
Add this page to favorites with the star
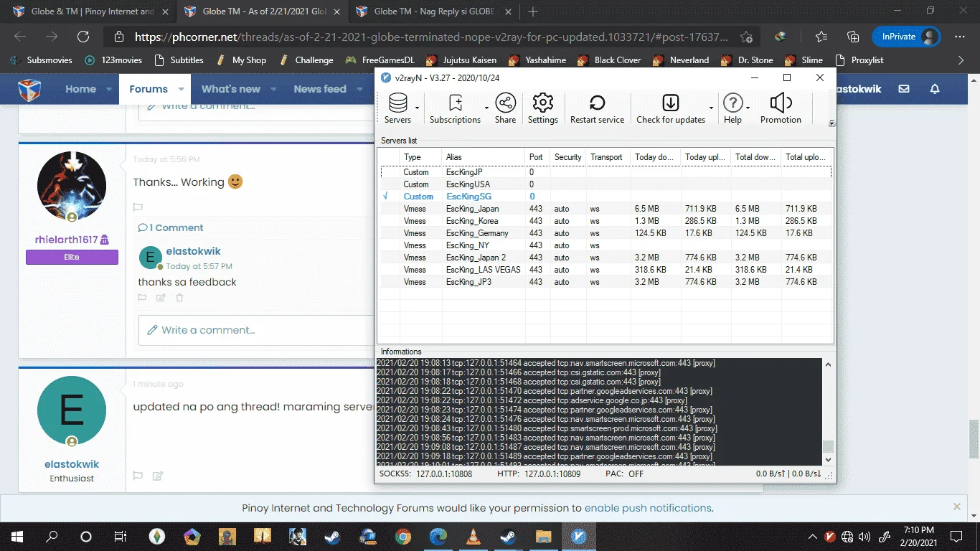(747, 37)
